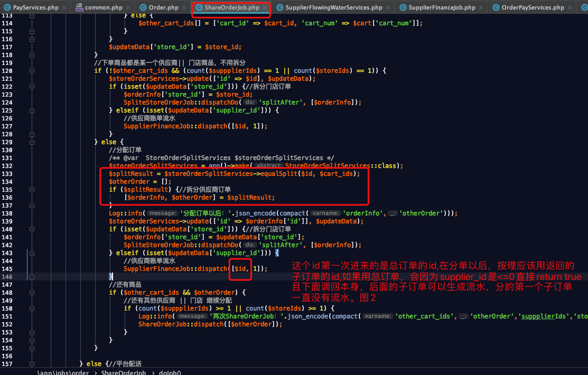Collapse the if block at line 140
Image resolution: width=588 pixels, height=375 pixels.
coord(32,229)
